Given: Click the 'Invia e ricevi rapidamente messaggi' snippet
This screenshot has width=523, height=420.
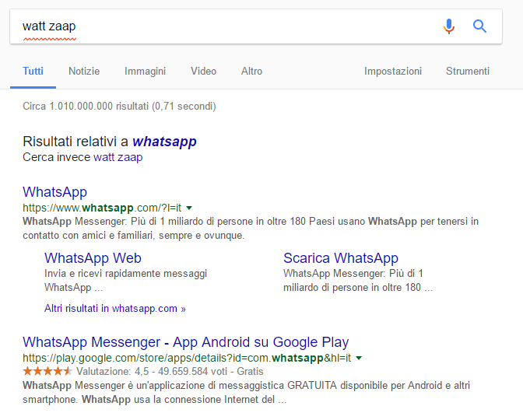Looking at the screenshot, I should pos(126,274).
